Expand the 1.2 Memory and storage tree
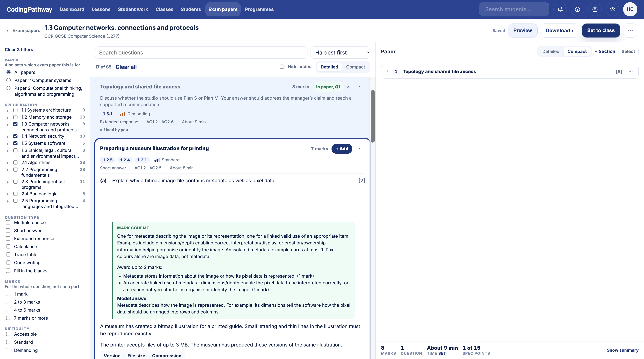 [x=8, y=117]
